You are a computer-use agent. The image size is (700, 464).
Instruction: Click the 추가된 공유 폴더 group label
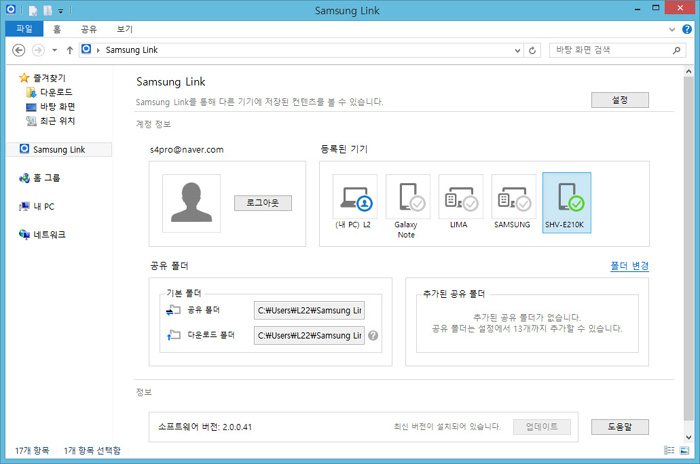tap(454, 294)
